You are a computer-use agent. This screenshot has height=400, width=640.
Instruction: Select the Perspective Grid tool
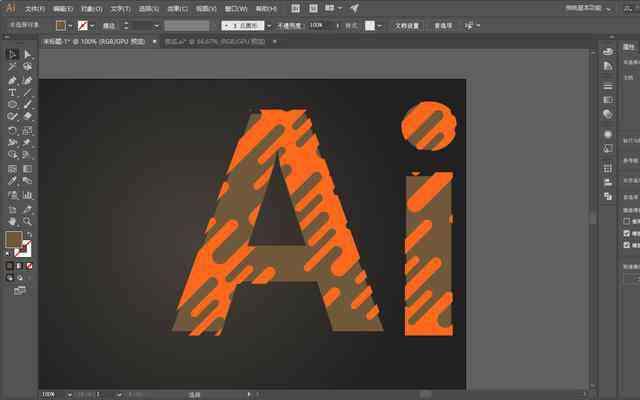27,155
